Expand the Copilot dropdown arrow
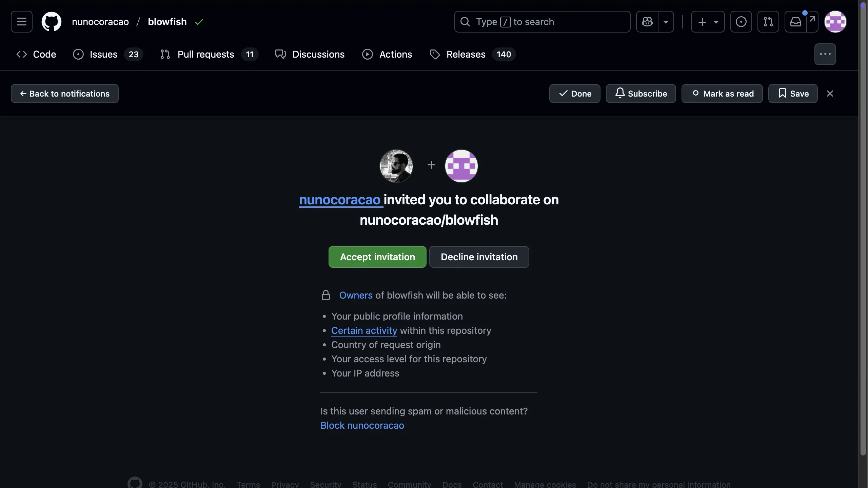Viewport: 868px width, 488px height. (666, 22)
